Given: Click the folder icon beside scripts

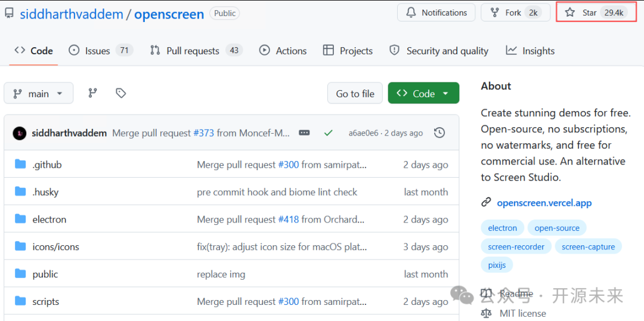Looking at the screenshot, I should coord(20,301).
